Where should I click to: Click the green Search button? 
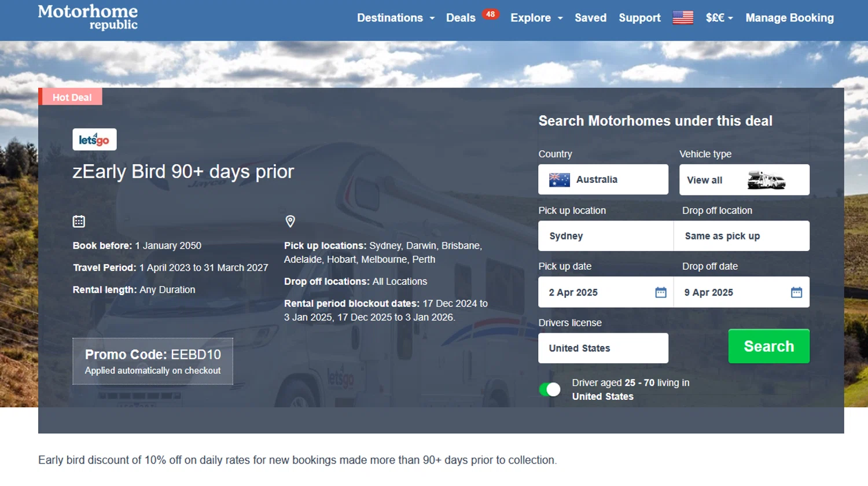(768, 346)
